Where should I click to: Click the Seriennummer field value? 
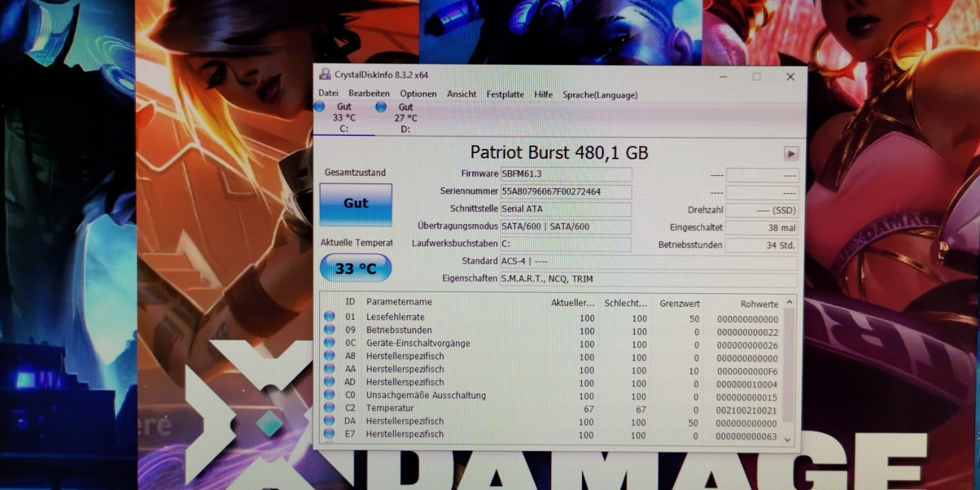tap(566, 192)
